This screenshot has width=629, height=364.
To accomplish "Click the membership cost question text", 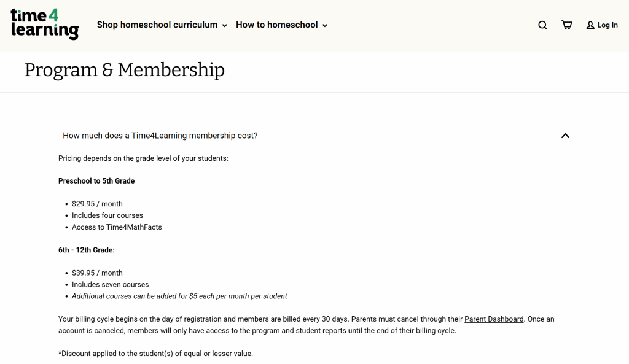I will pyautogui.click(x=160, y=136).
